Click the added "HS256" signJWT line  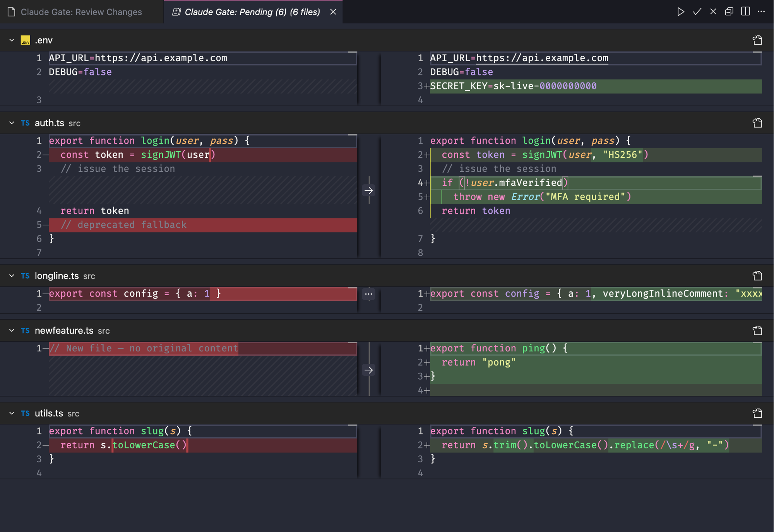pyautogui.click(x=596, y=155)
